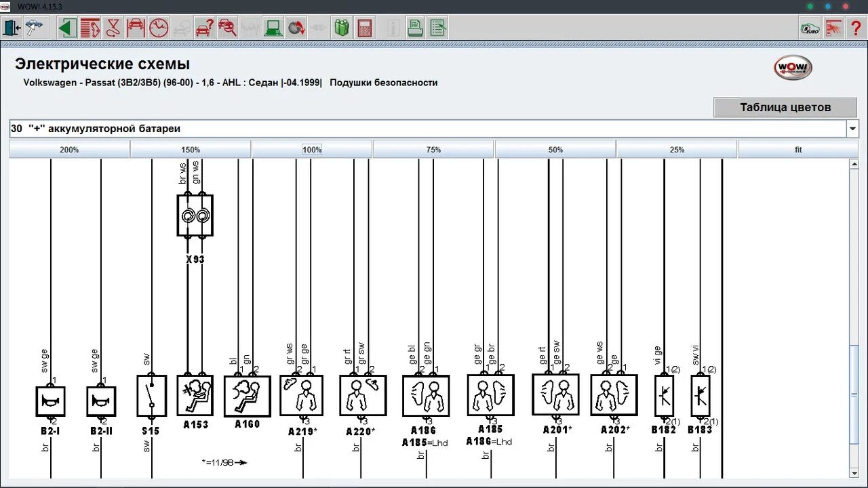Image resolution: width=868 pixels, height=488 pixels.
Task: Set zoom to 75%
Action: 433,150
